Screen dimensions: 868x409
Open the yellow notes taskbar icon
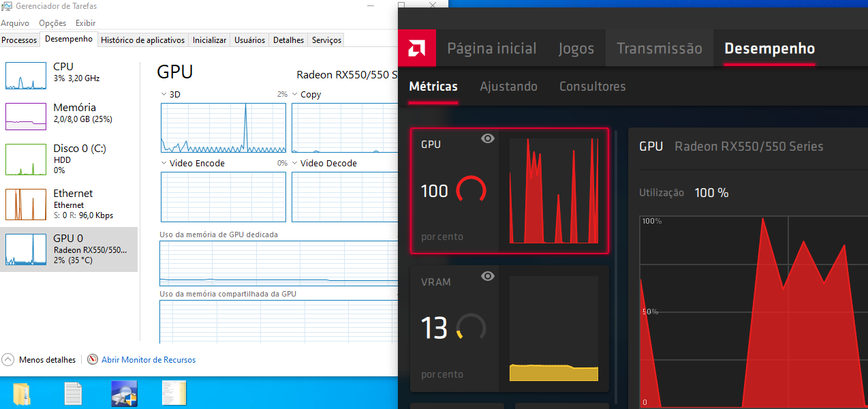pos(174,393)
